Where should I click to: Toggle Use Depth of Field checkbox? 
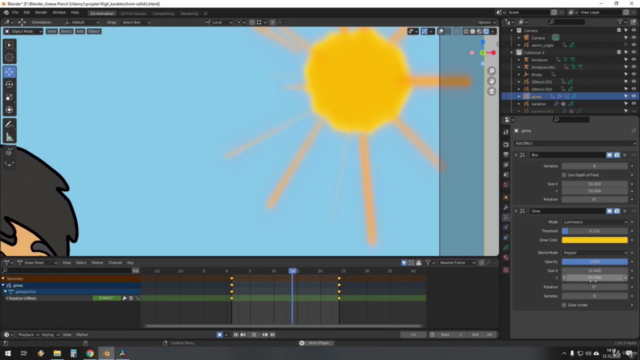coord(564,175)
